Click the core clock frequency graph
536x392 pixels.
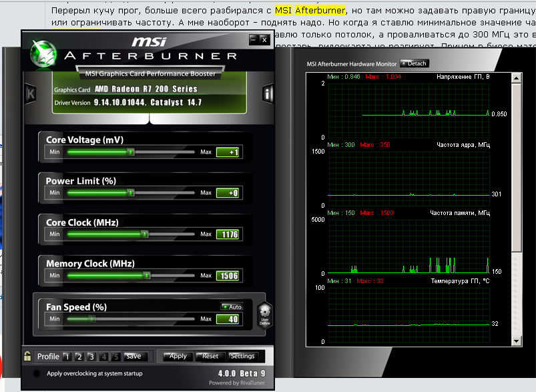(x=409, y=178)
